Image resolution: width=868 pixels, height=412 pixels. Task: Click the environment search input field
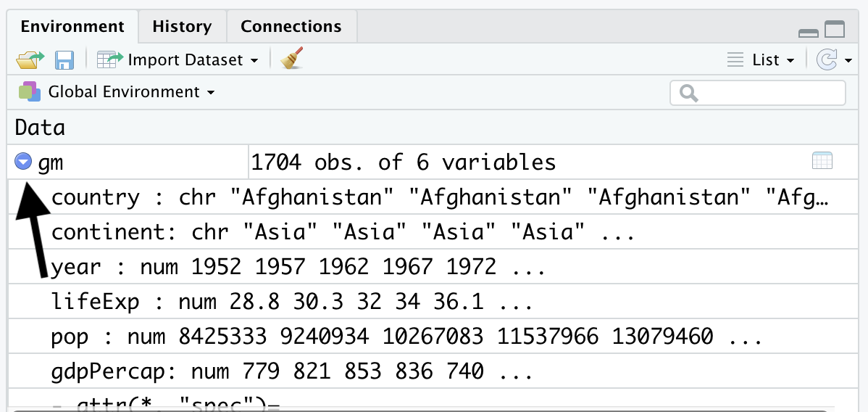[758, 93]
